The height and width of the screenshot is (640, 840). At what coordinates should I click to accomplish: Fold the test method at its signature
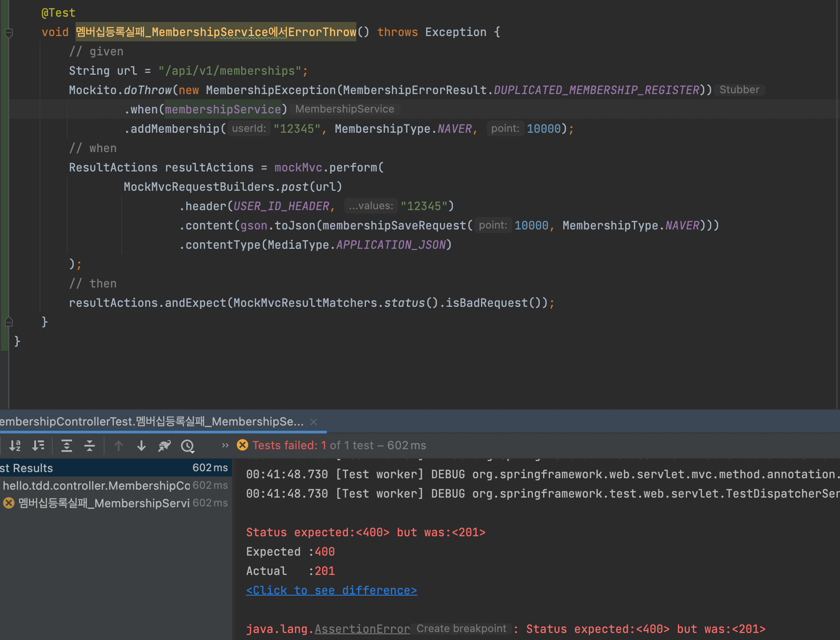click(x=9, y=33)
